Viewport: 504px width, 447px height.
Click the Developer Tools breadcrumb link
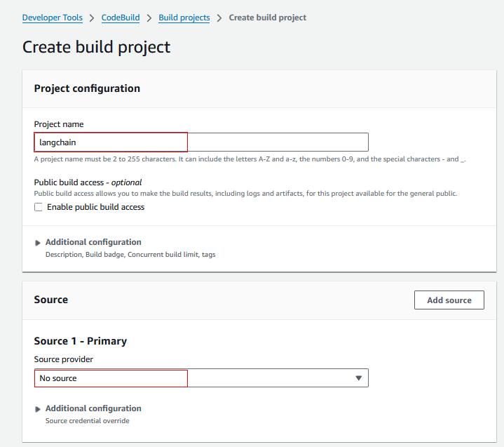coord(52,18)
